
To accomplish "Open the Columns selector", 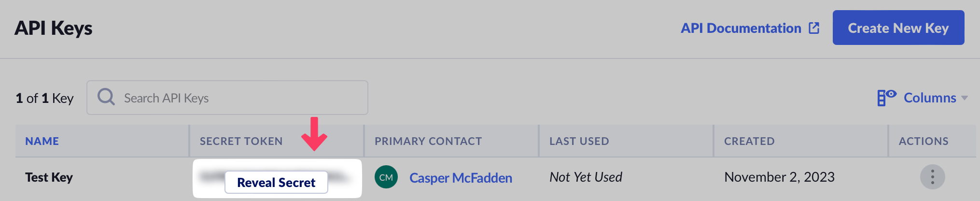I will [929, 98].
